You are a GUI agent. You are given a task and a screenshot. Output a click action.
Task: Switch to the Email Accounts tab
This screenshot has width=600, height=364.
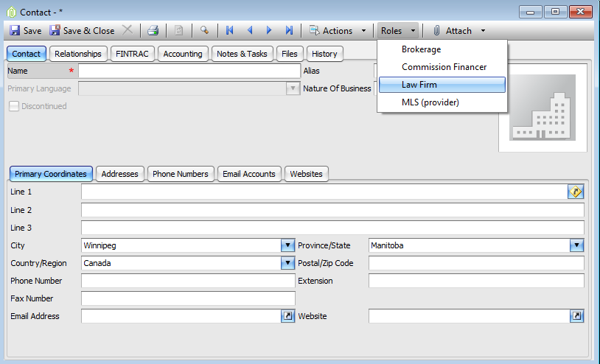click(249, 174)
